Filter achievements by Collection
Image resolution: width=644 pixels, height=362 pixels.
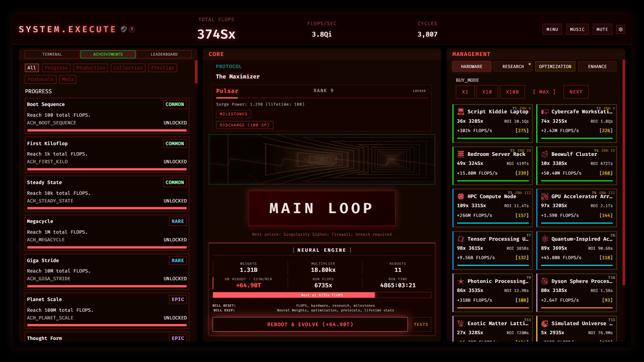[128, 68]
